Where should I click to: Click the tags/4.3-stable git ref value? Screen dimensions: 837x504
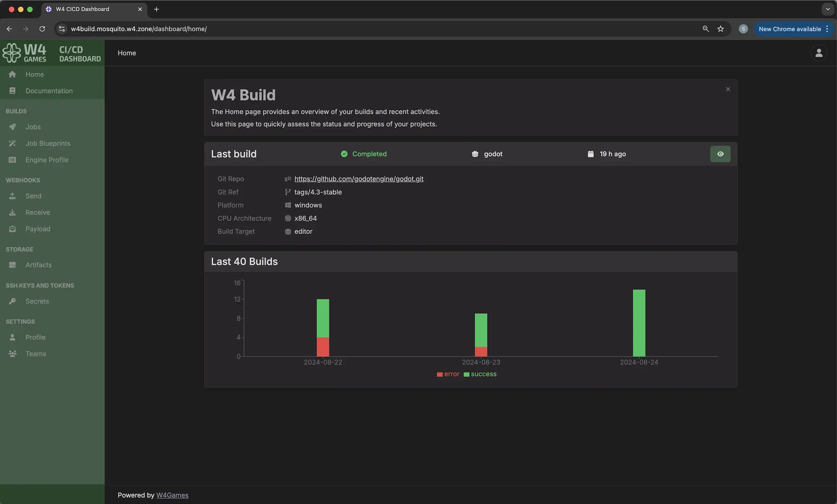[x=318, y=192]
